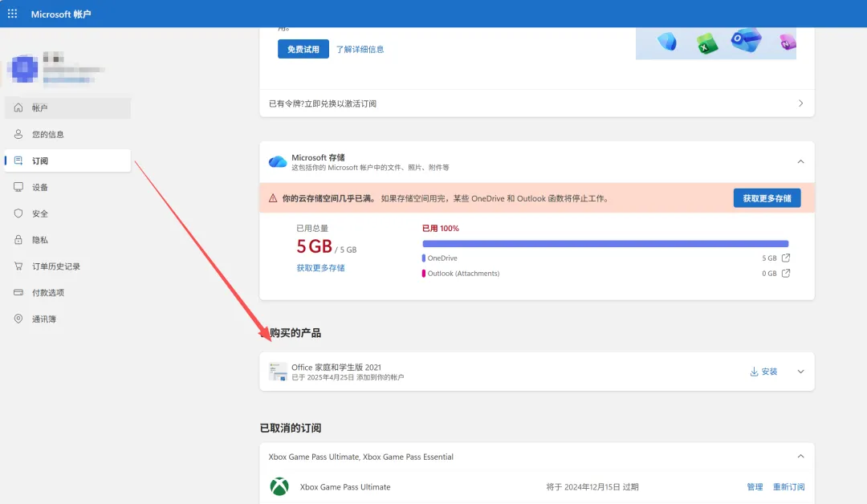Click the 获取更多存储 link under 5 GB
Viewport: 867px width, 504px height.
point(320,268)
